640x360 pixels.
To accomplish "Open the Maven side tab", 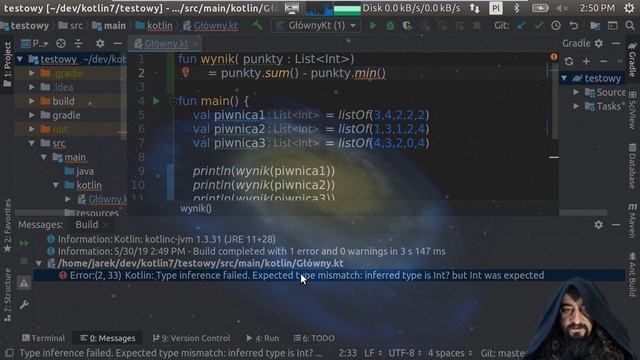I will click(633, 221).
